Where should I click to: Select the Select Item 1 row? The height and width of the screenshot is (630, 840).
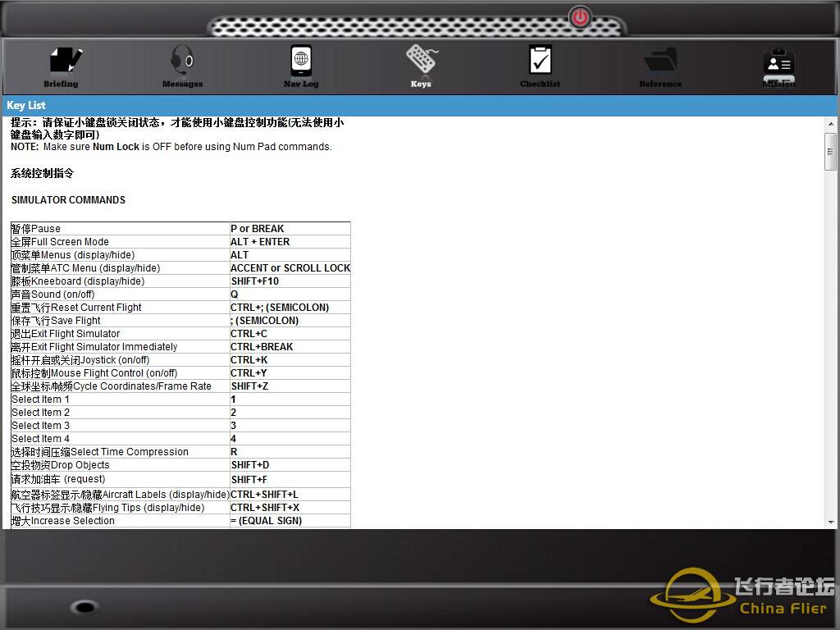180,399
